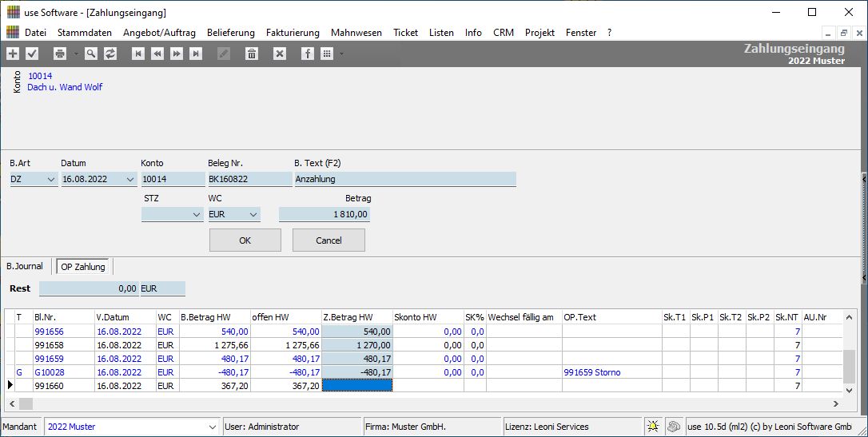Click the printer icon in toolbar
Viewport: 868px width, 437px height.
59,54
